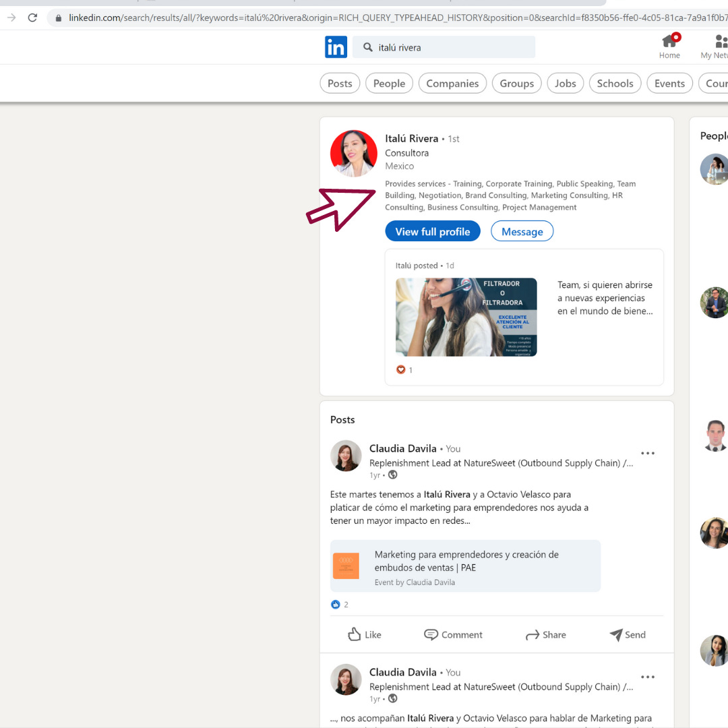The image size is (728, 728).
Task: Click the search magnifier icon
Action: [x=368, y=47]
